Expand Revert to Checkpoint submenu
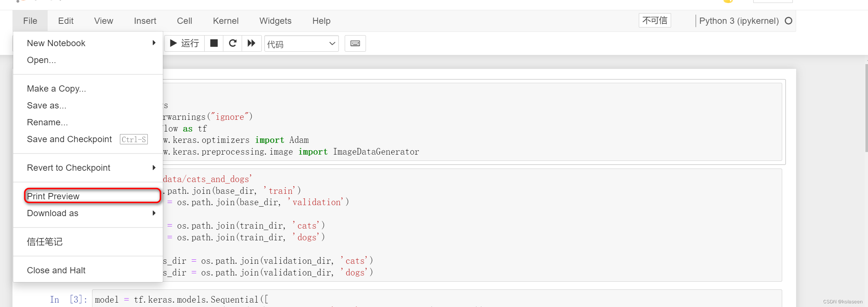Viewport: 868px width, 307px height. point(88,168)
